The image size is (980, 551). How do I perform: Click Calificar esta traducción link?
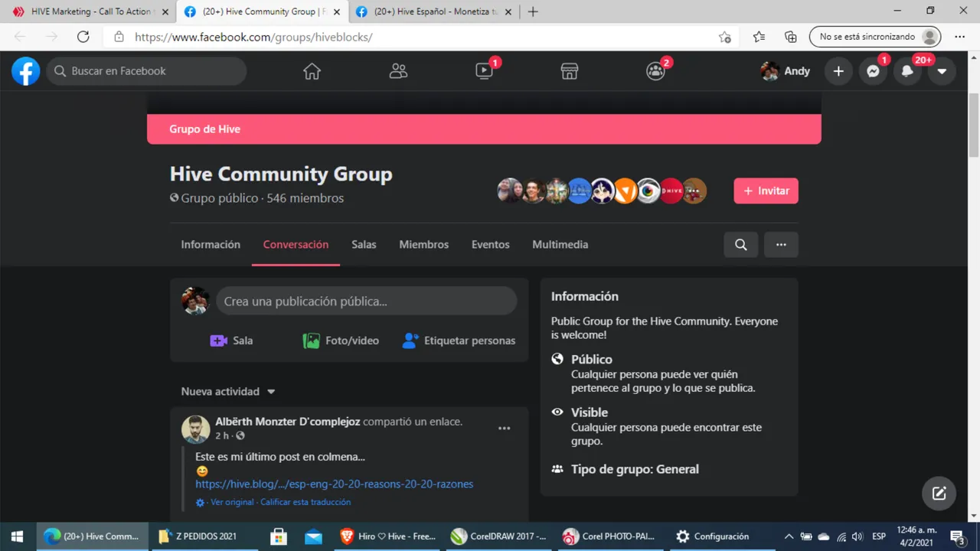tap(305, 502)
